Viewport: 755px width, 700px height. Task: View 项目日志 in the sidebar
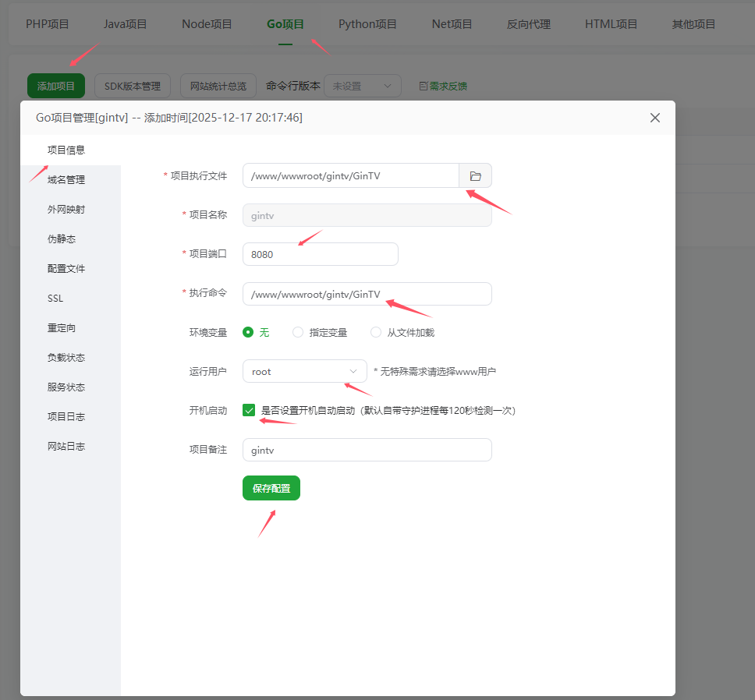[x=66, y=417]
